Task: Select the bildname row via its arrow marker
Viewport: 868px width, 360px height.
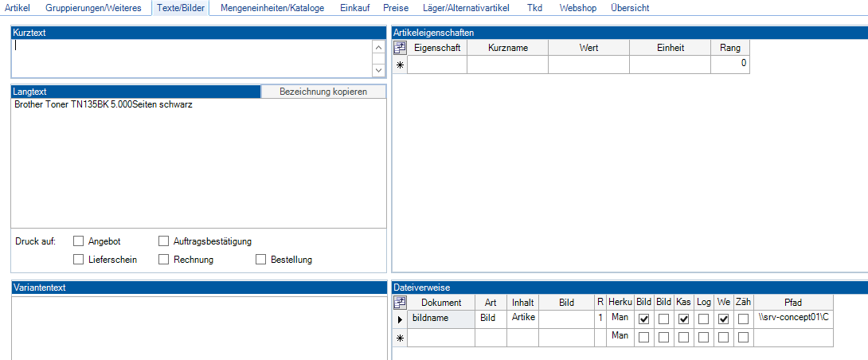Action: 400,319
